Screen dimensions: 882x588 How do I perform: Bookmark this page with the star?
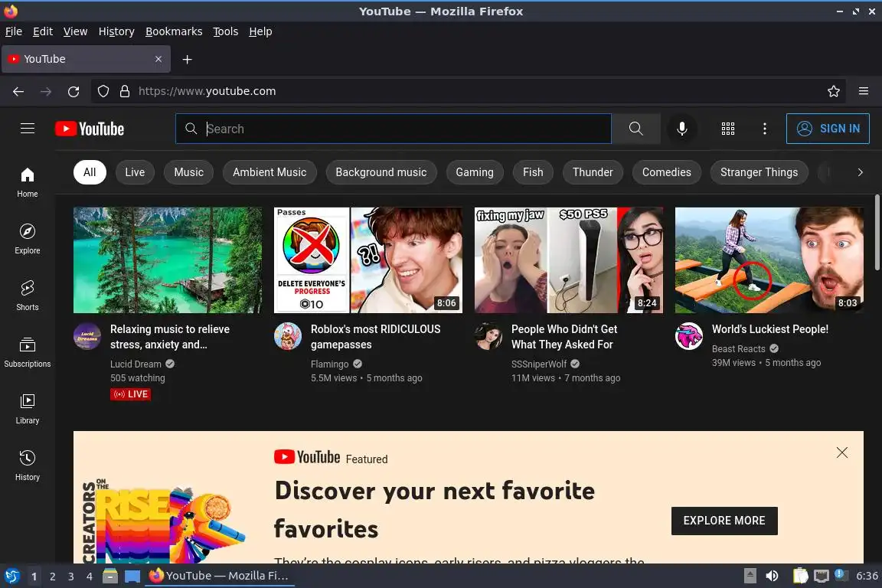(x=834, y=91)
